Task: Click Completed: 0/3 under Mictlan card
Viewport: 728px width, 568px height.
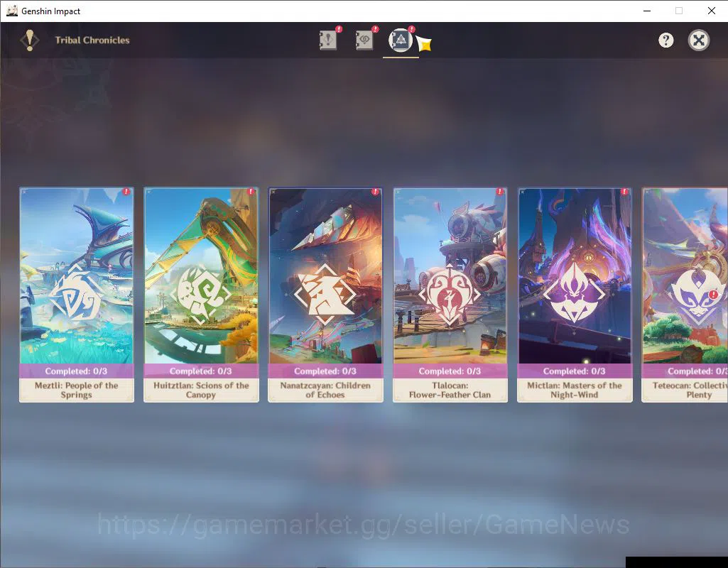Action: [575, 371]
